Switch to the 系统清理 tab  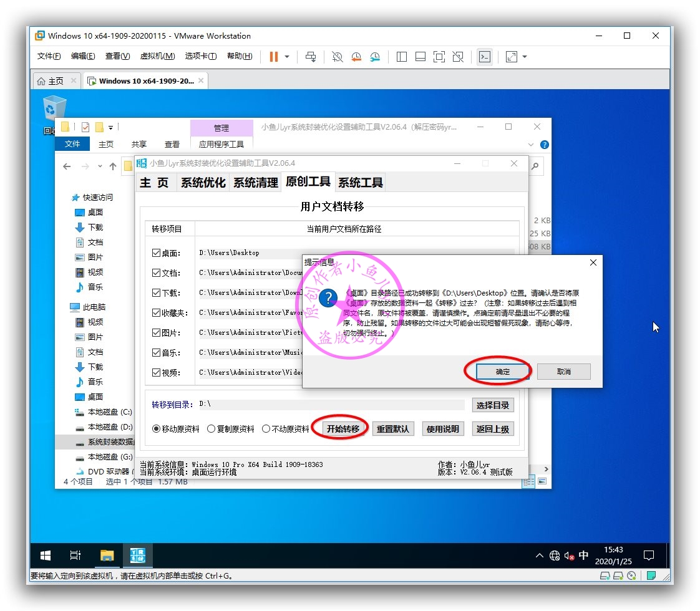click(x=256, y=183)
